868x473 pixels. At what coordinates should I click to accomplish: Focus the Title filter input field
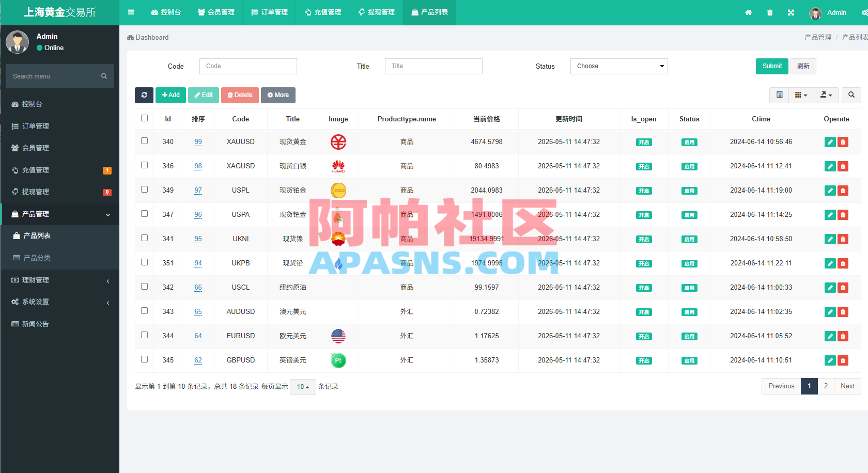[x=433, y=66]
